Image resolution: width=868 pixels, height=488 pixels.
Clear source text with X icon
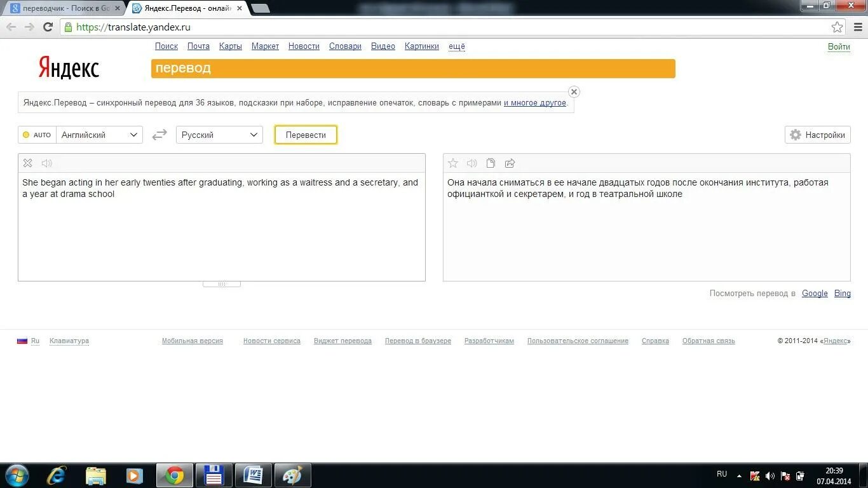[27, 163]
